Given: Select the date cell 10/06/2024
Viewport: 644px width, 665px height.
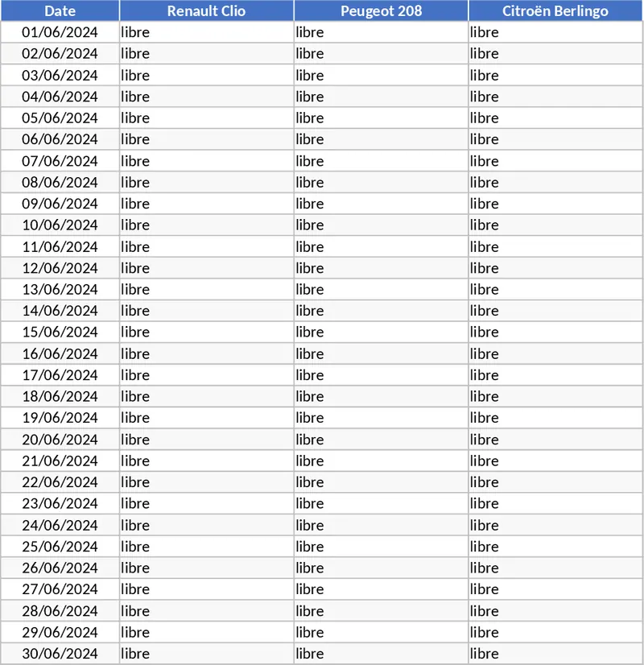Looking at the screenshot, I should coord(60,225).
